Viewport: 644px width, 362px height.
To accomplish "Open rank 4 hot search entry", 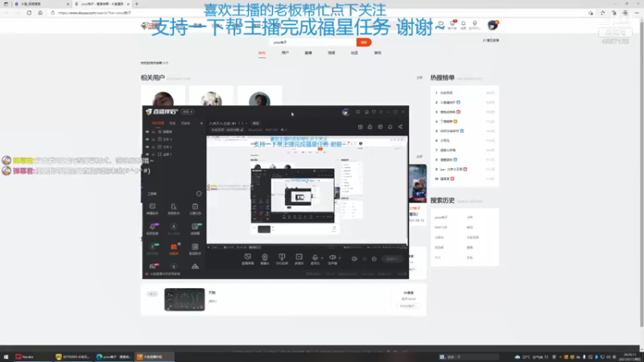I will click(464, 121).
